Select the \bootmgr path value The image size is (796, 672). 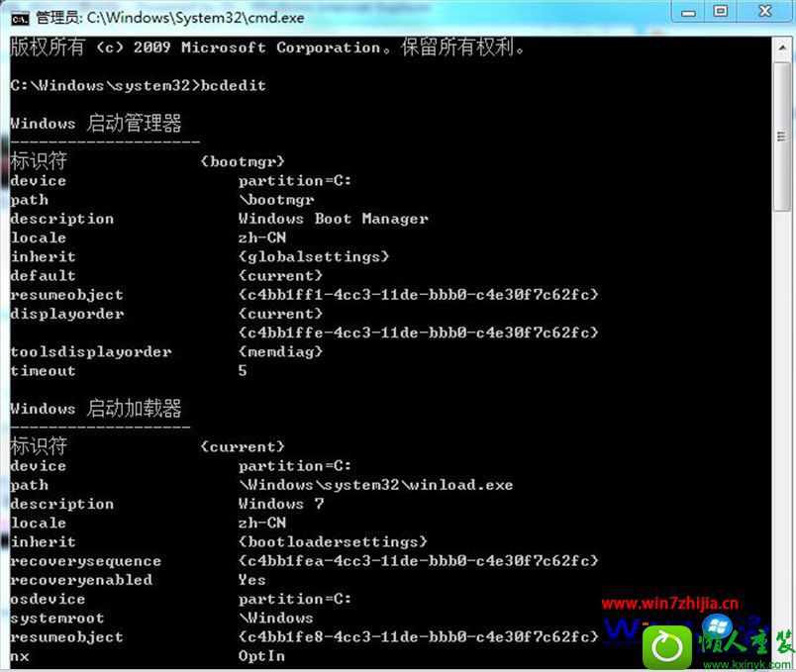[x=276, y=200]
